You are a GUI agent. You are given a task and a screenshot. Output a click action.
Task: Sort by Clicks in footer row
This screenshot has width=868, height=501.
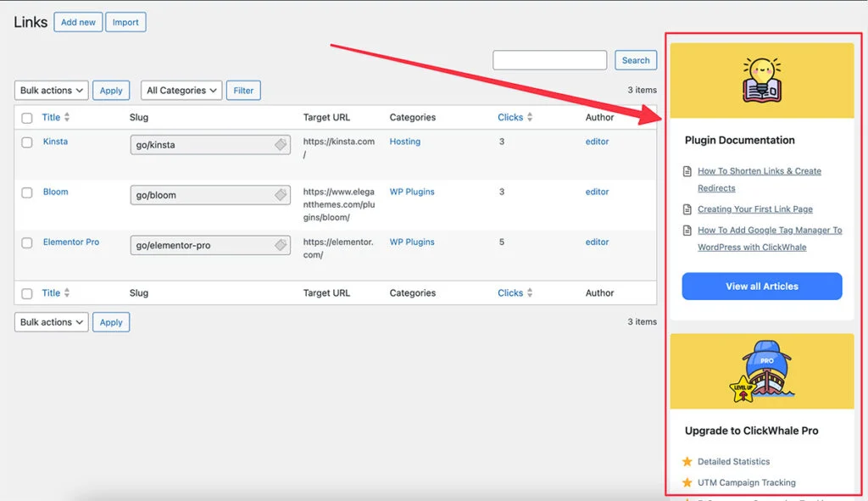coord(509,292)
